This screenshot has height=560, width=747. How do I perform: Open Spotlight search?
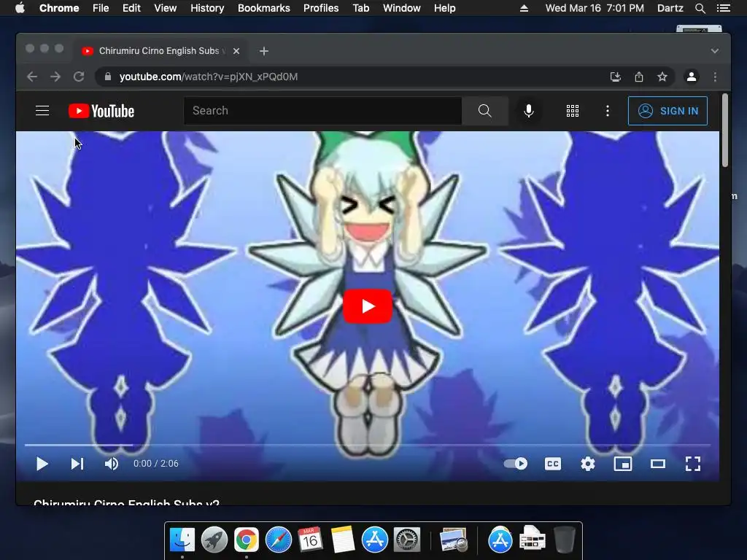click(x=700, y=8)
